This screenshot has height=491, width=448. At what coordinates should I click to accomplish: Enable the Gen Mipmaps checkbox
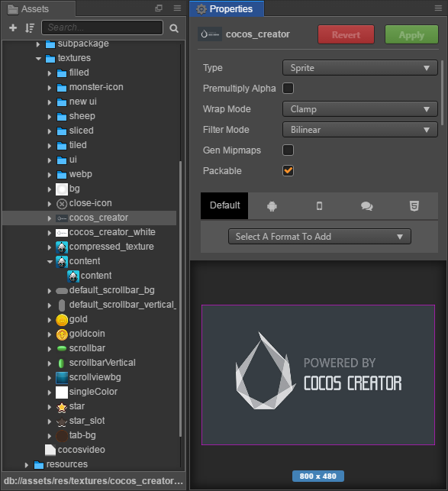pyautogui.click(x=288, y=150)
